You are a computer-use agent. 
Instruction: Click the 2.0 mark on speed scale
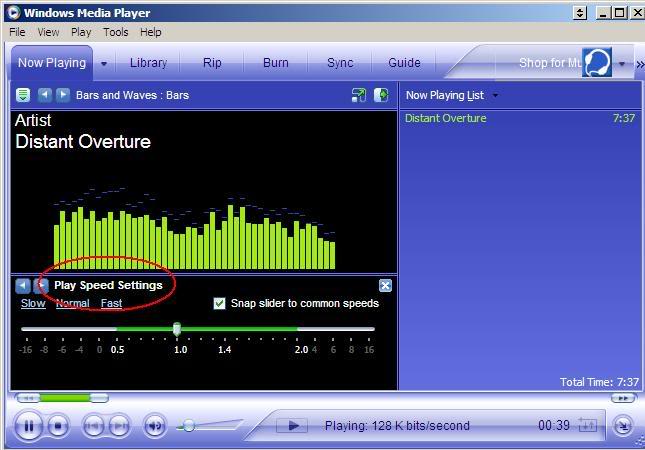click(301, 350)
